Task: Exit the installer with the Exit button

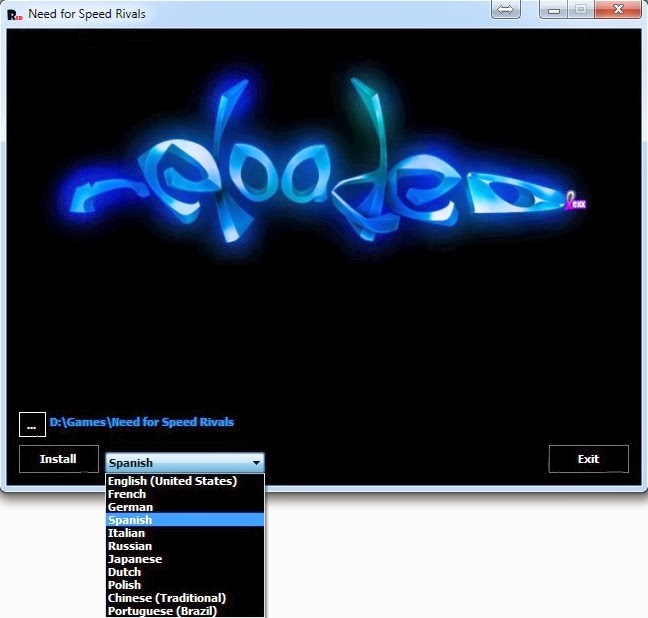Action: pos(588,459)
